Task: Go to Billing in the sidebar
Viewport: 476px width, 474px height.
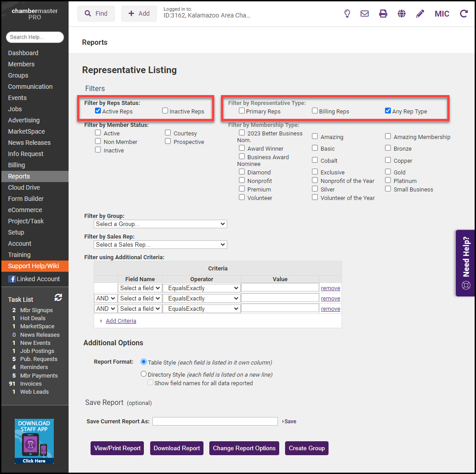Action: (17, 165)
